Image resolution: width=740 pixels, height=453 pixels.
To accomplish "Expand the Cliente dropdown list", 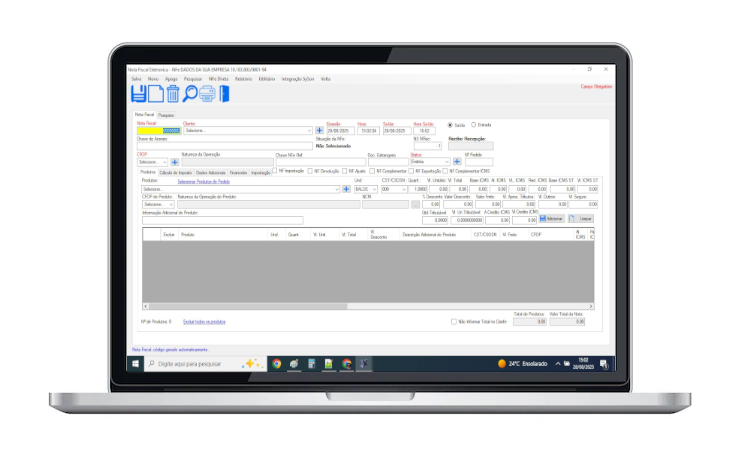I will [310, 131].
